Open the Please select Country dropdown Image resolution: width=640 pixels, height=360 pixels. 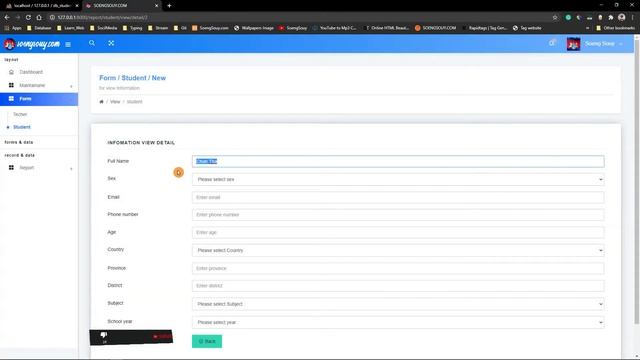pyautogui.click(x=398, y=250)
